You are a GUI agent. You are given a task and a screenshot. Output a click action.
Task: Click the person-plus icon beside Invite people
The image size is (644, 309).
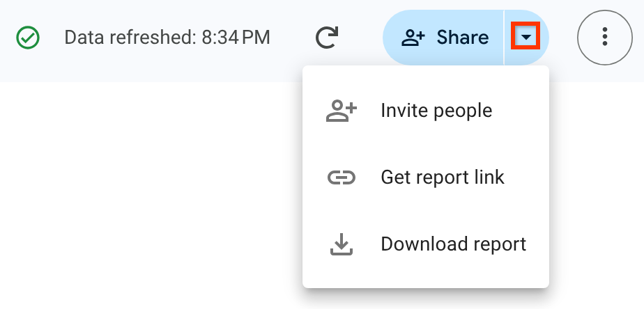pos(341,111)
